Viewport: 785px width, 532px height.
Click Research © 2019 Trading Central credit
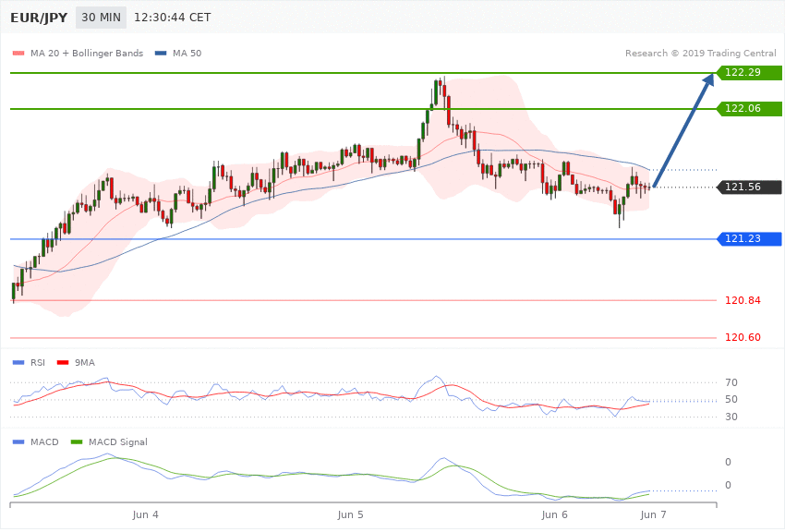pos(700,53)
